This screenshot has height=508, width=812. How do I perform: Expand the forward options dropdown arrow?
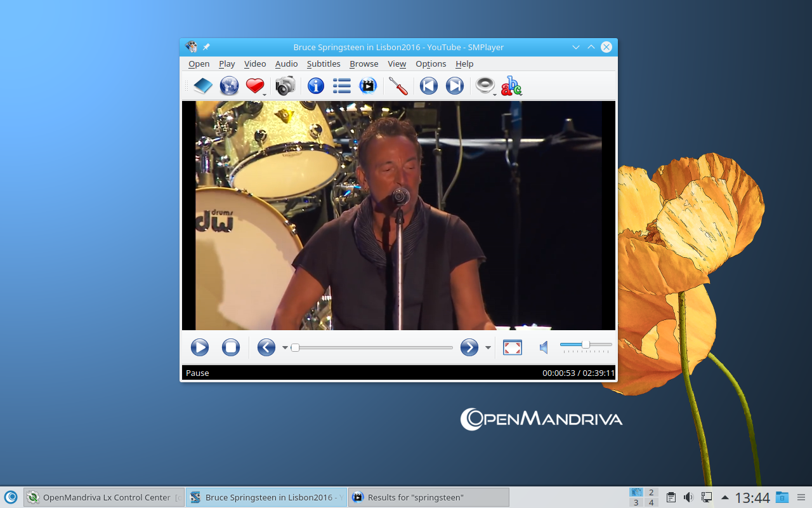tap(488, 347)
